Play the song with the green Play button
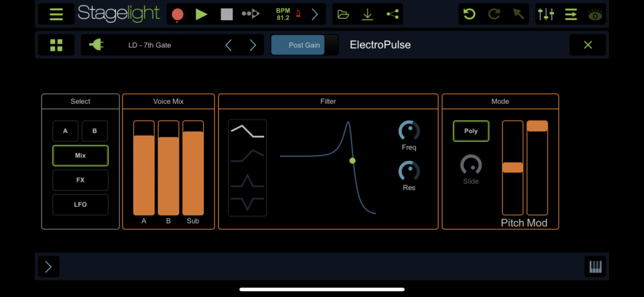This screenshot has width=644, height=297. coord(201,14)
